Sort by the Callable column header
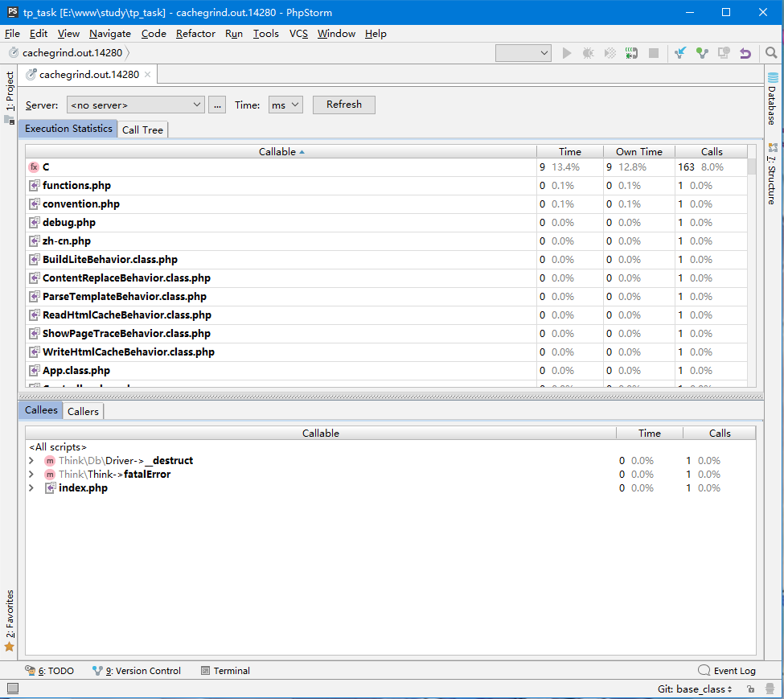This screenshot has height=699, width=784. point(281,151)
